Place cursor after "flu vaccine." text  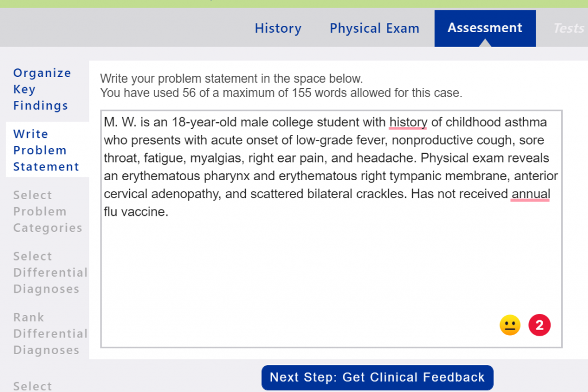(169, 212)
